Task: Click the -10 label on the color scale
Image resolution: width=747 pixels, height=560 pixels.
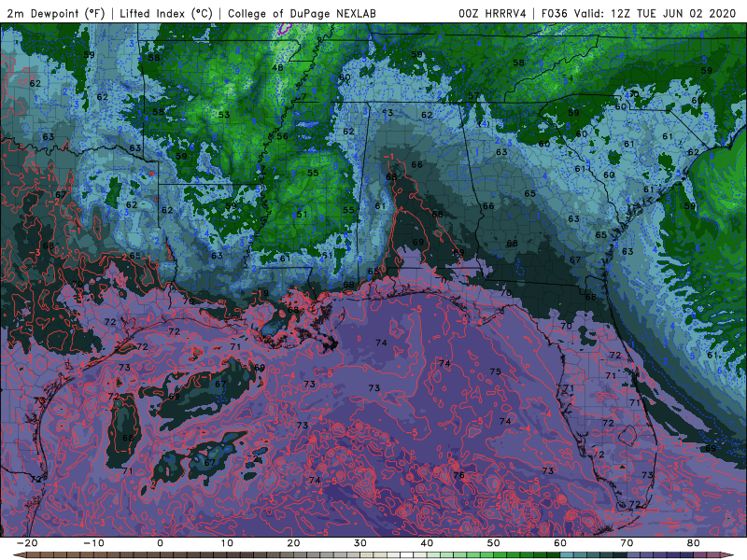Action: click(x=93, y=543)
